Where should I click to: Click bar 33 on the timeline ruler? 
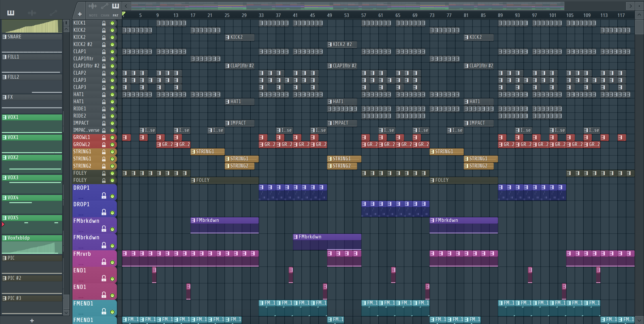[261, 15]
